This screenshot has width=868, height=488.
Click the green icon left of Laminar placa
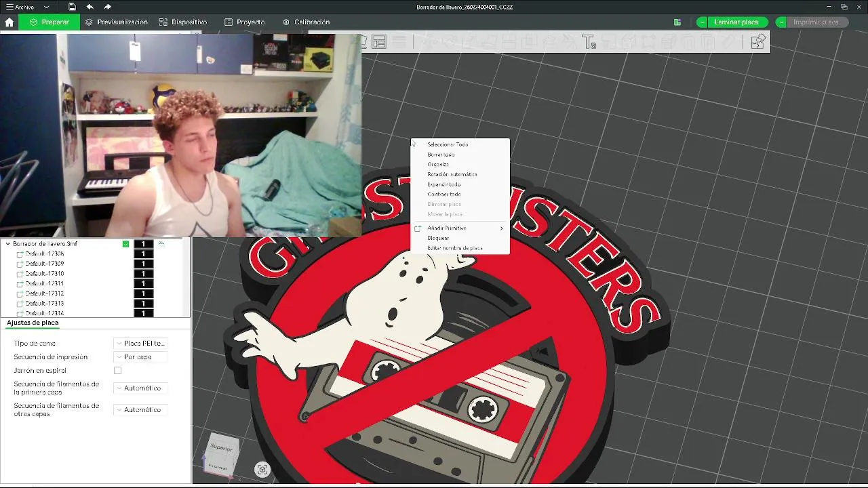[677, 22]
